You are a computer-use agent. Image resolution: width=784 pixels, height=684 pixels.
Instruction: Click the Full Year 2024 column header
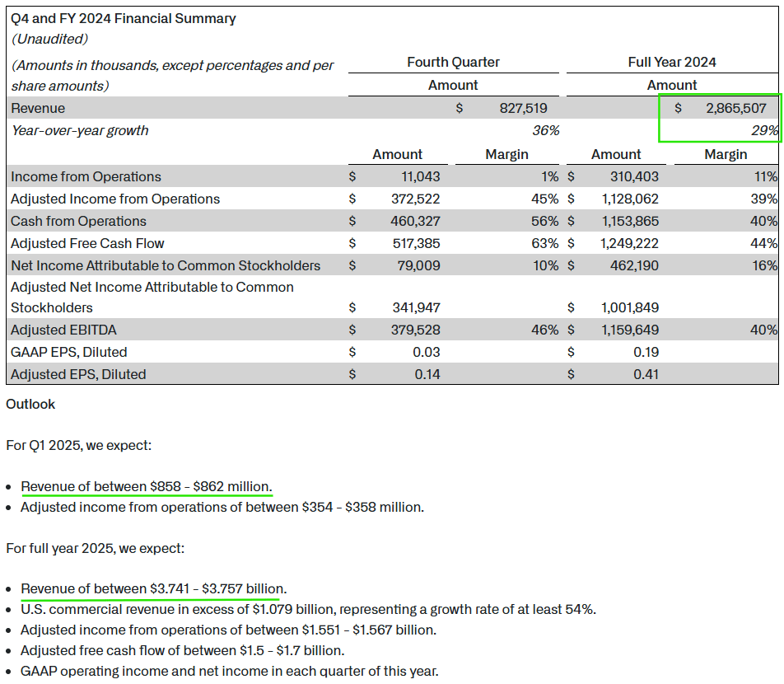pyautogui.click(x=671, y=62)
